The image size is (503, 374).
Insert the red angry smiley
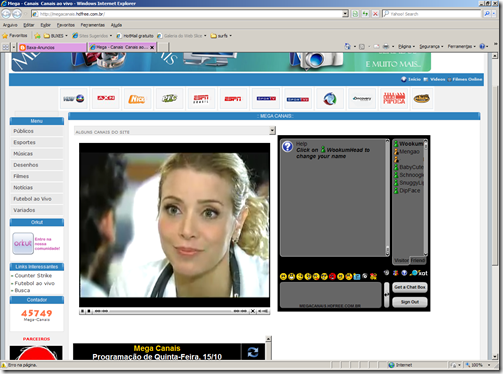tap(332, 276)
